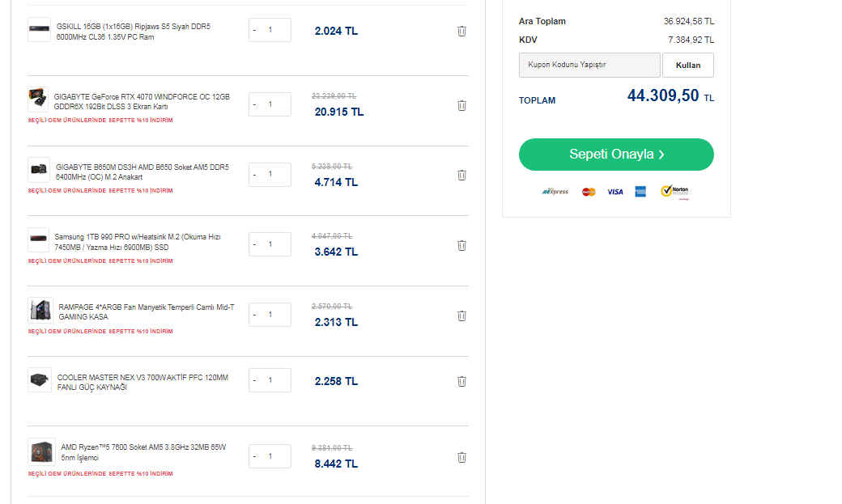
Task: Open the GIGABYTE RTX 4070 product thumbnail
Action: pyautogui.click(x=38, y=101)
